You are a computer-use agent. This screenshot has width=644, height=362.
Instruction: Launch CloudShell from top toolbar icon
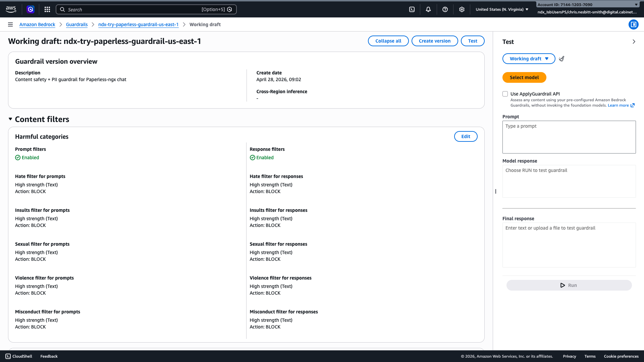click(412, 9)
